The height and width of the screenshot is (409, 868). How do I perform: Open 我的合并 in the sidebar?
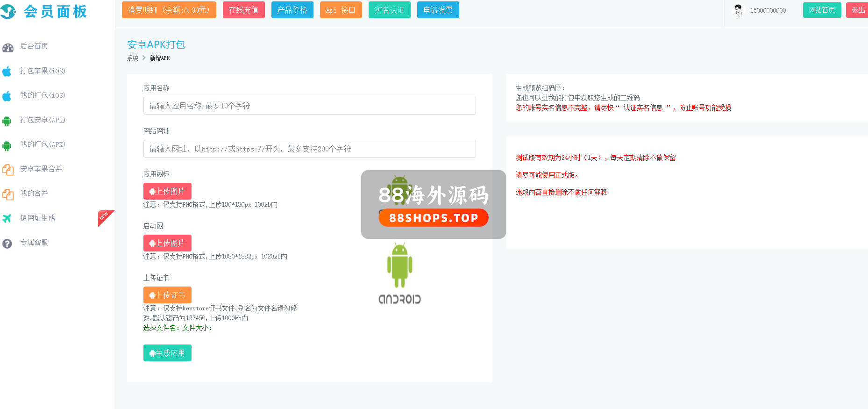tap(34, 194)
